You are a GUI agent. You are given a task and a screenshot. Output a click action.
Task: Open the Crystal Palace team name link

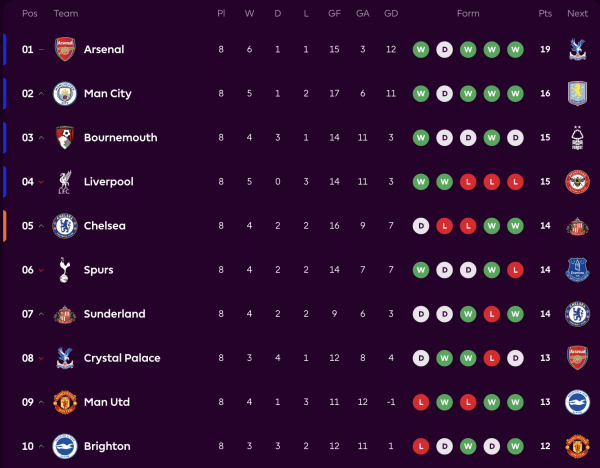[x=122, y=358]
